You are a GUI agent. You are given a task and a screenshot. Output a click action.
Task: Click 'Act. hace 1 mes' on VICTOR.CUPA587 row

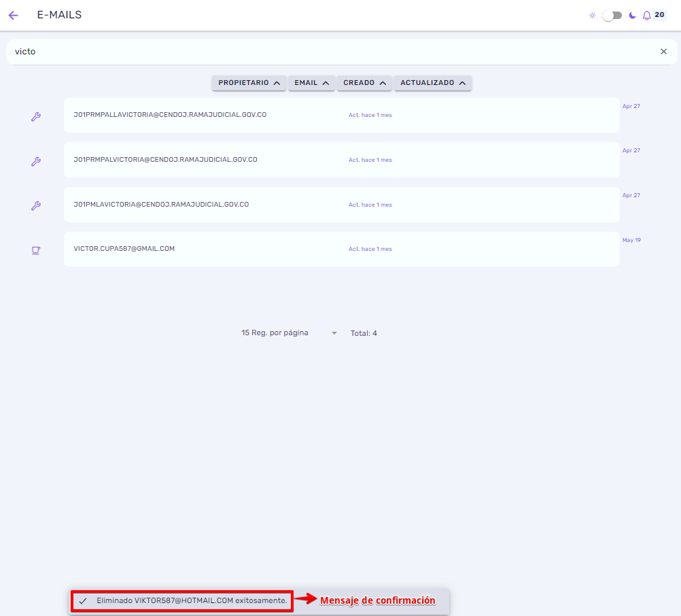(x=370, y=249)
